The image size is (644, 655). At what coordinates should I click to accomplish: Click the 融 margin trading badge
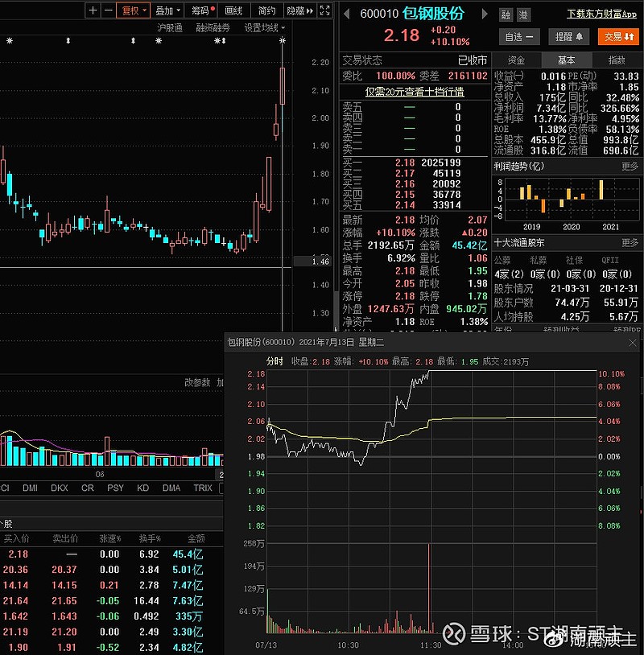506,15
